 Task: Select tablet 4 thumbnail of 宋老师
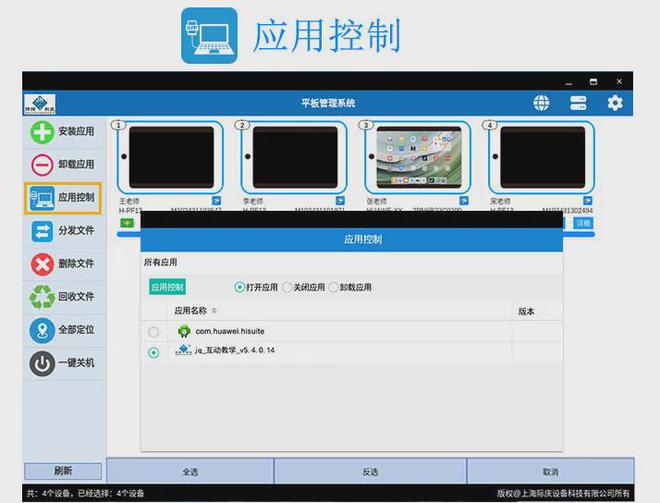[541, 157]
